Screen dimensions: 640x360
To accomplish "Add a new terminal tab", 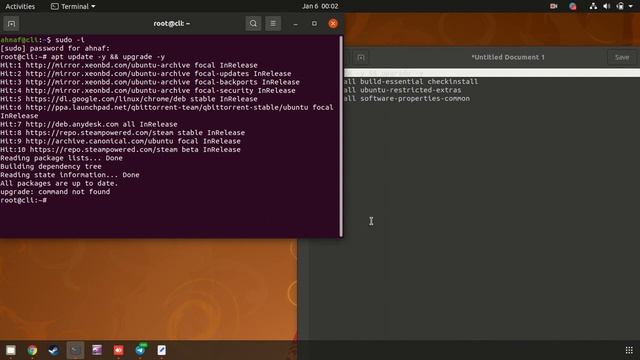I will click(x=11, y=24).
